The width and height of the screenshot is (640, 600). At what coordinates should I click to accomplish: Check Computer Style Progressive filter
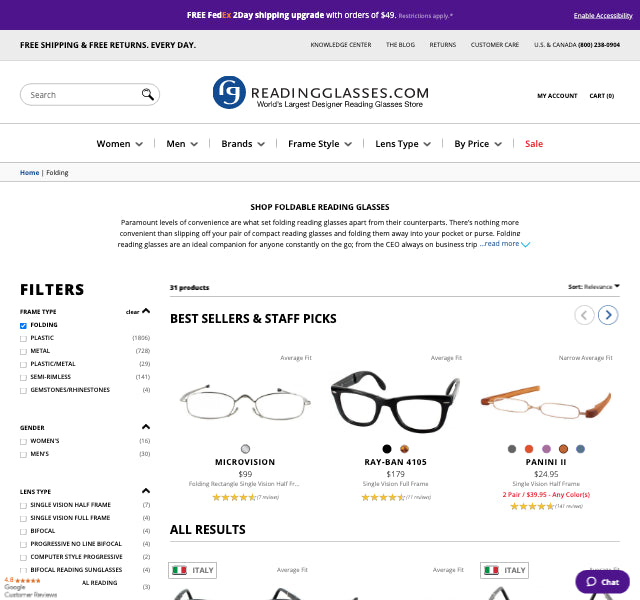(x=23, y=558)
